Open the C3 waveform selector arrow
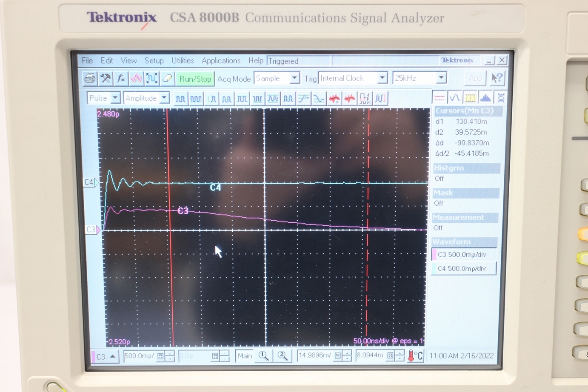588x392 pixels. pyautogui.click(x=112, y=356)
